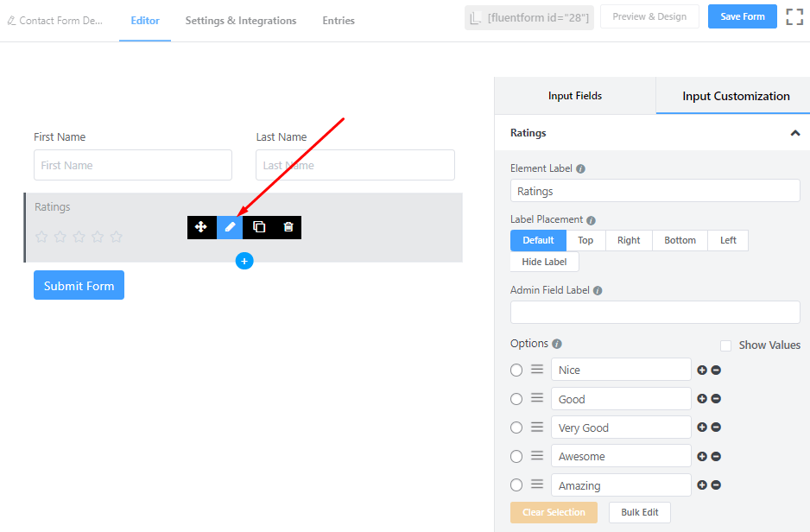810x532 pixels.
Task: Enable the Show Values checkbox
Action: [726, 345]
